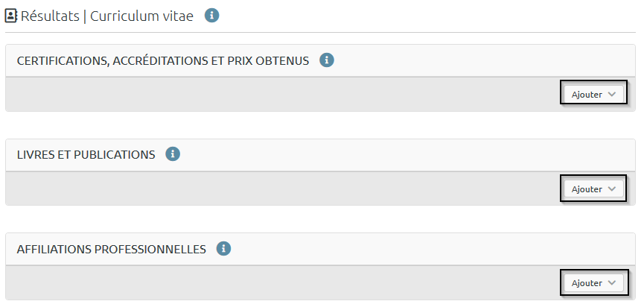Select the Livres et publications heading
This screenshot has width=644, height=304.
click(x=86, y=154)
